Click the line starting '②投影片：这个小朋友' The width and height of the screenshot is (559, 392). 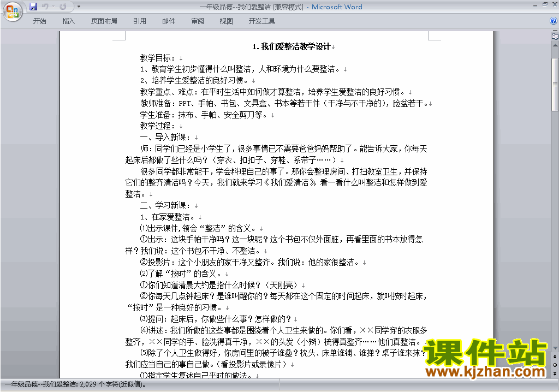pos(249,263)
